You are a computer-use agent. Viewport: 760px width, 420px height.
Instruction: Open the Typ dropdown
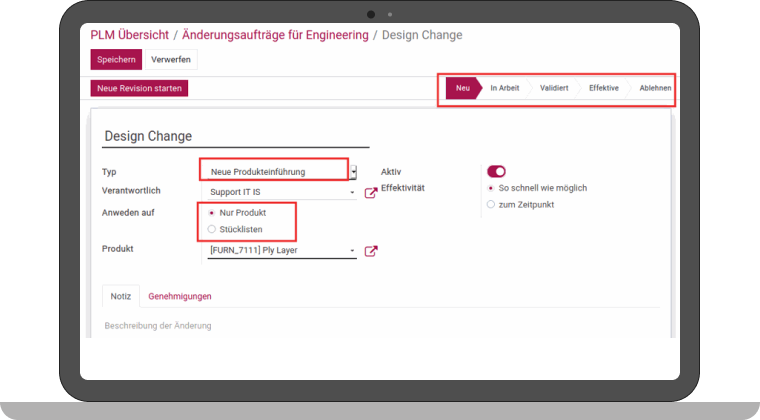pyautogui.click(x=353, y=172)
